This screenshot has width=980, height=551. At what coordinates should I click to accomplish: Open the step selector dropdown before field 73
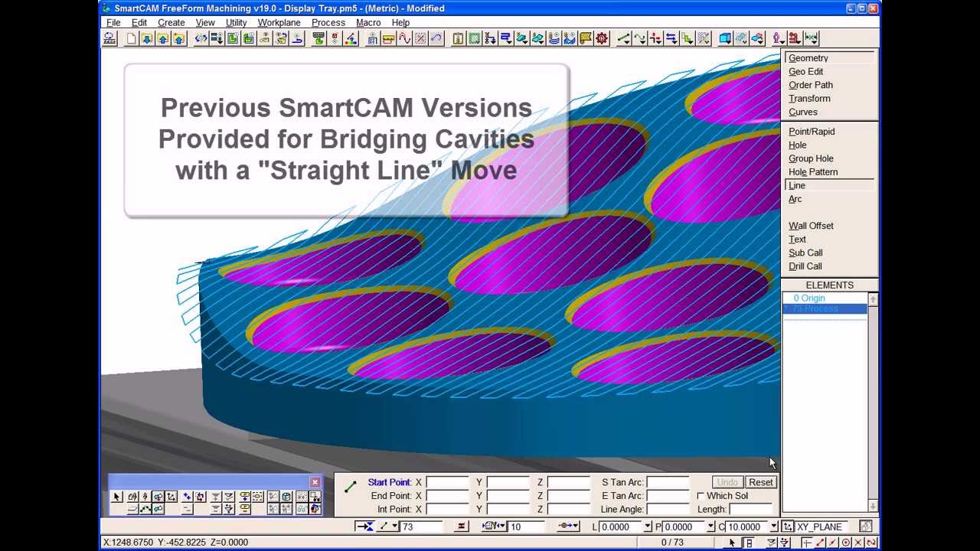[395, 527]
